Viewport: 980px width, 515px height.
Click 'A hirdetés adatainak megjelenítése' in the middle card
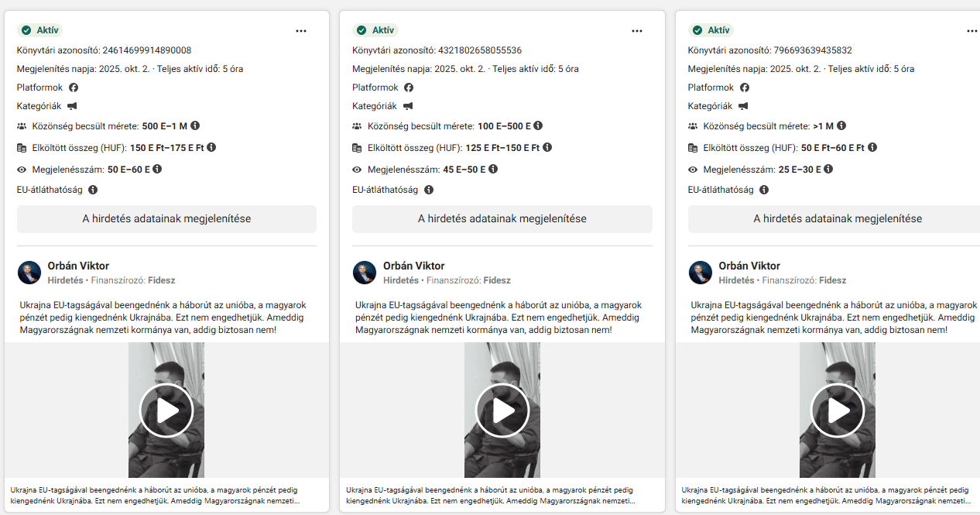pos(502,219)
